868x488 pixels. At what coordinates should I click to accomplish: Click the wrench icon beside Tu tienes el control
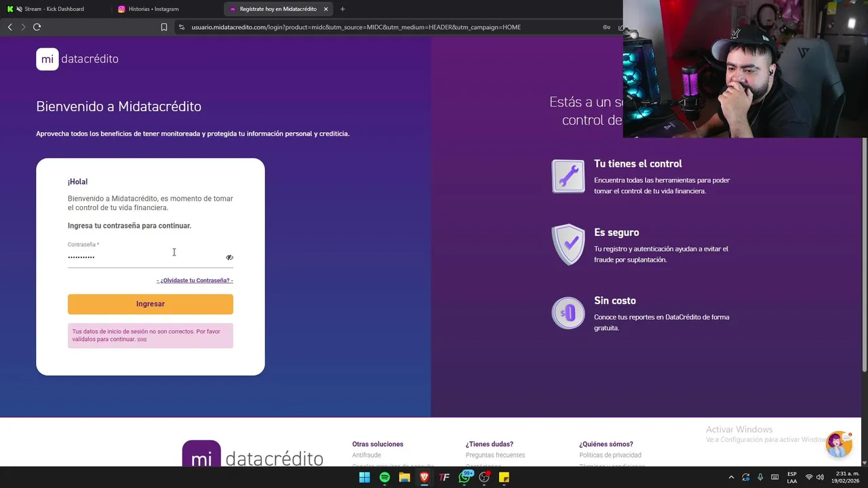pyautogui.click(x=568, y=176)
